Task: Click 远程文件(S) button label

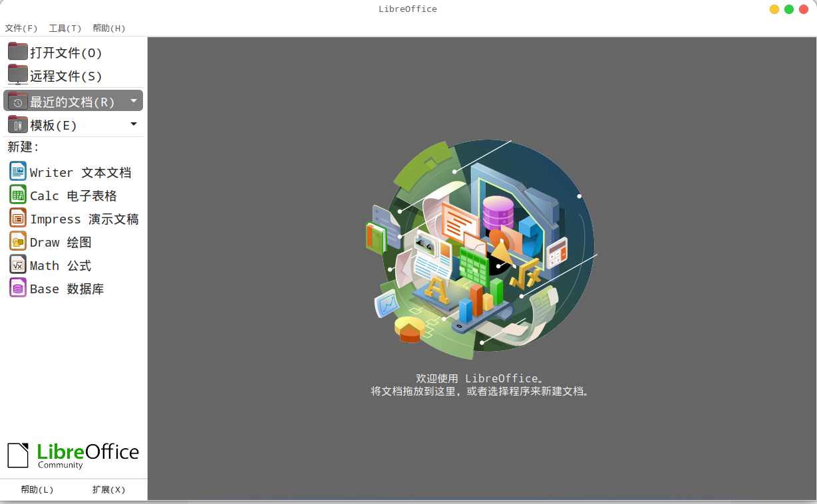Action: point(67,76)
